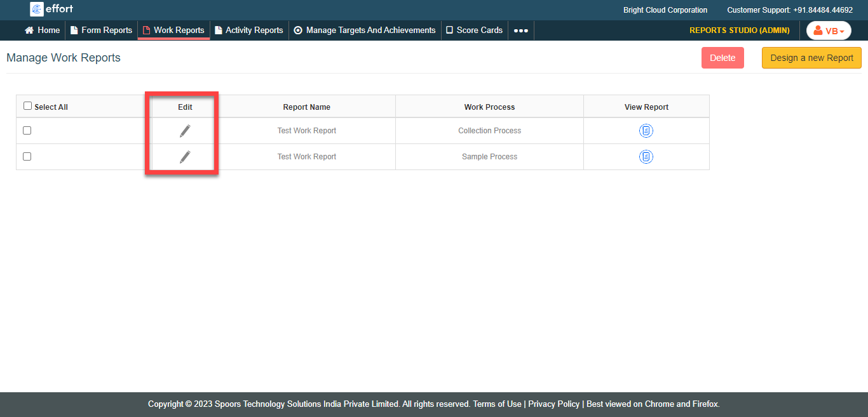Open Manage Targets And Achievements
Viewport: 868px width, 417px height.
tap(365, 30)
